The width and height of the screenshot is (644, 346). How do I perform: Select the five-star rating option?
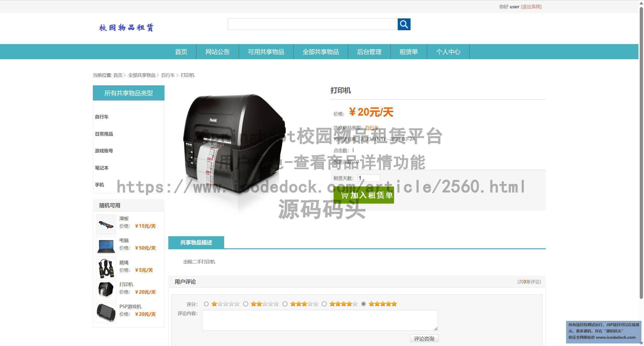(x=363, y=304)
